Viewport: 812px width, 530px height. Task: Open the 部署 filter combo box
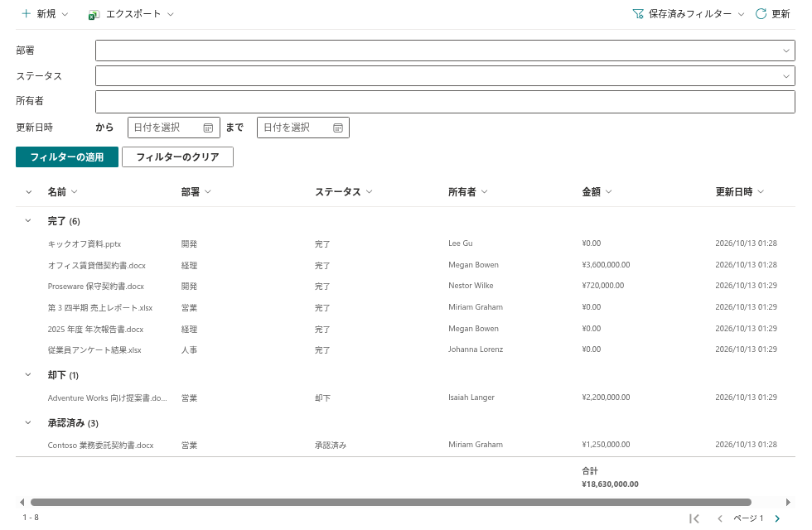pyautogui.click(x=445, y=51)
